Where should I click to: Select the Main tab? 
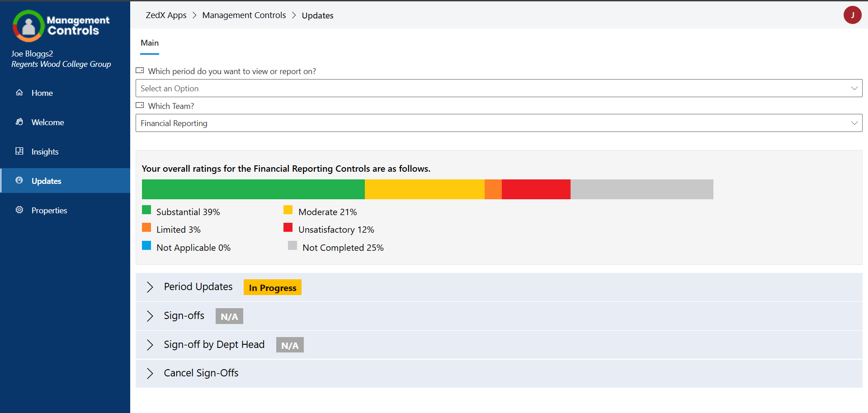pos(150,43)
